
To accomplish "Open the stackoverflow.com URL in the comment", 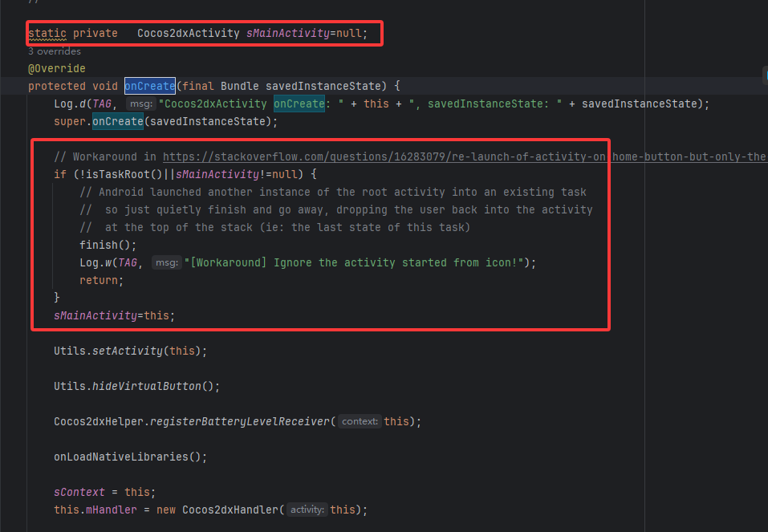I will tap(465, 156).
